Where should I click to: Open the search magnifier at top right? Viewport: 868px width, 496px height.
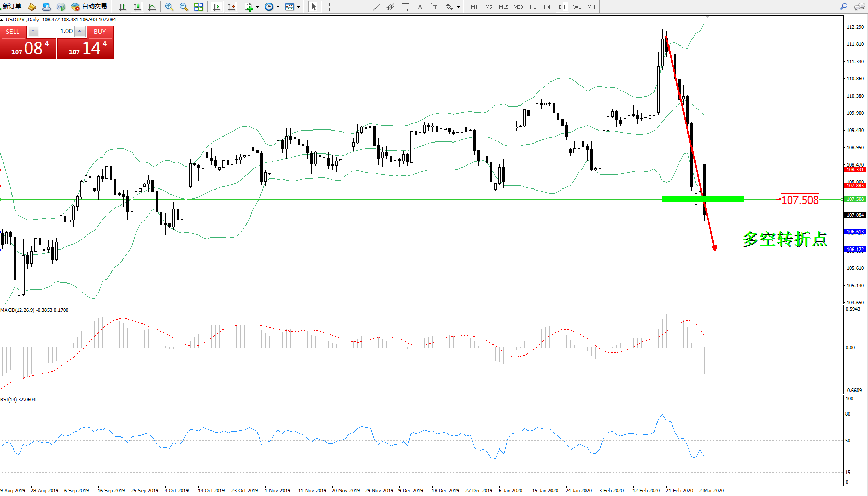pos(843,7)
